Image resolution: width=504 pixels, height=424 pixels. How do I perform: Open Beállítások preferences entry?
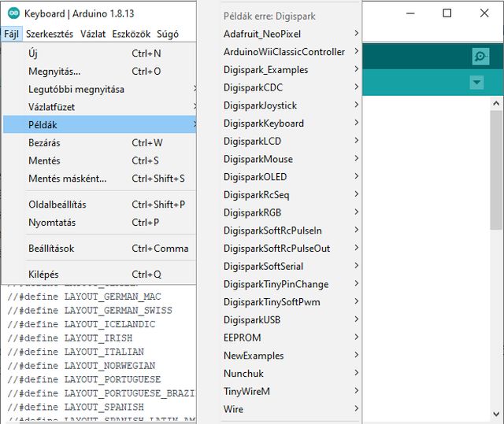click(100, 249)
